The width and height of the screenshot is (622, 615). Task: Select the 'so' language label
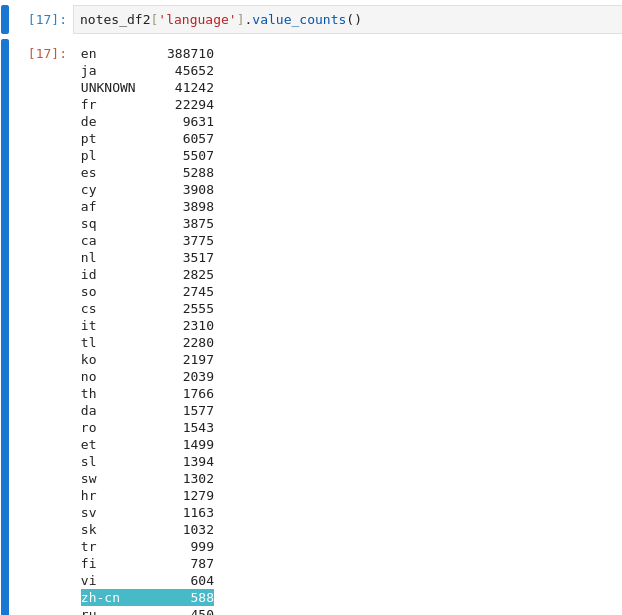click(x=88, y=292)
